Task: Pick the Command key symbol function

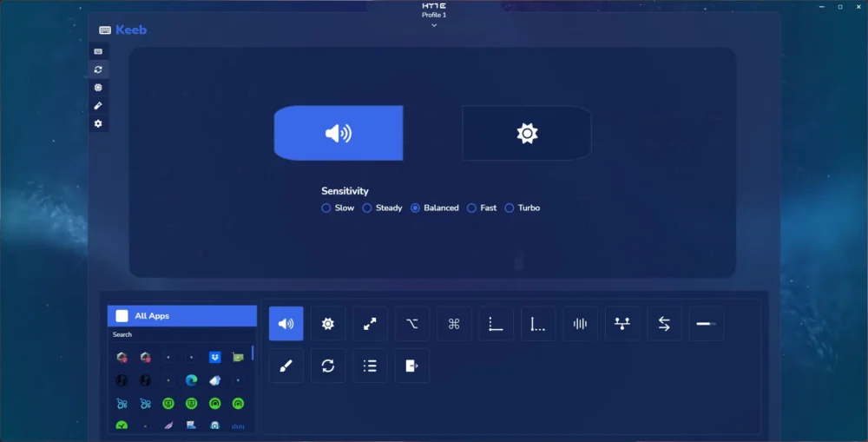Action: pyautogui.click(x=454, y=324)
